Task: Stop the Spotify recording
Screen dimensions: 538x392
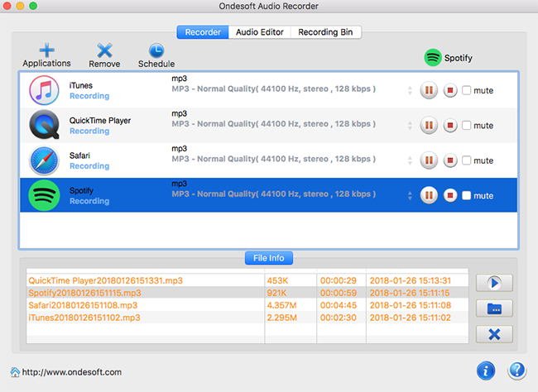Action: 450,195
